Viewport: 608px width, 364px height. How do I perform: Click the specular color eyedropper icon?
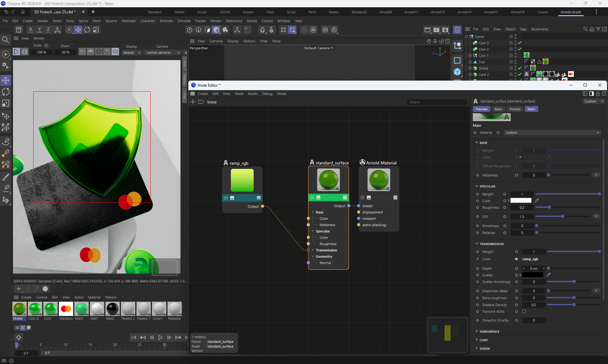537,201
